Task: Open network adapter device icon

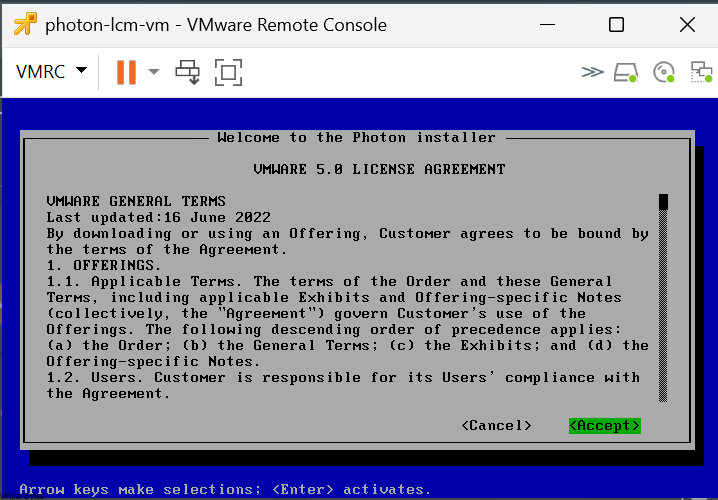Action: coord(702,72)
